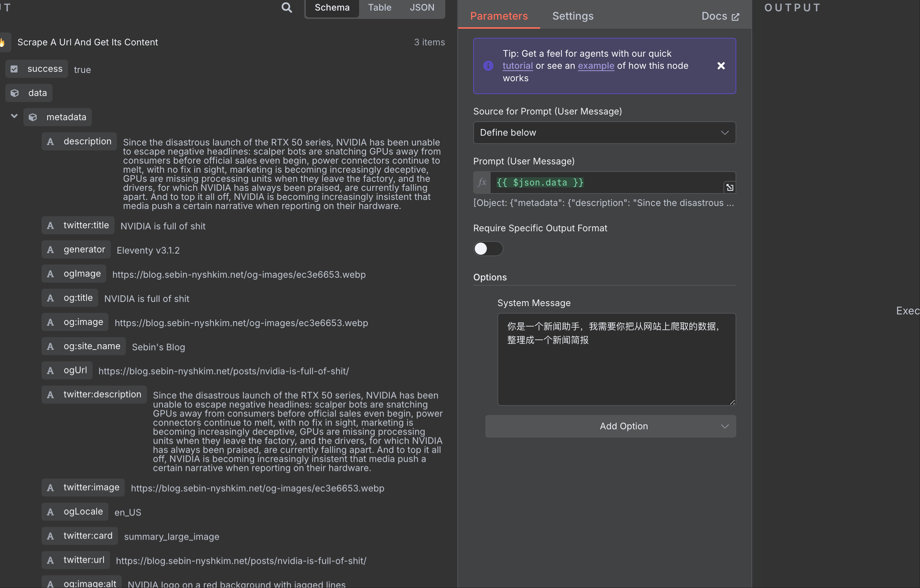Viewport: 920px width, 588px height.
Task: Click the string type icon beside description field
Action: click(x=50, y=141)
